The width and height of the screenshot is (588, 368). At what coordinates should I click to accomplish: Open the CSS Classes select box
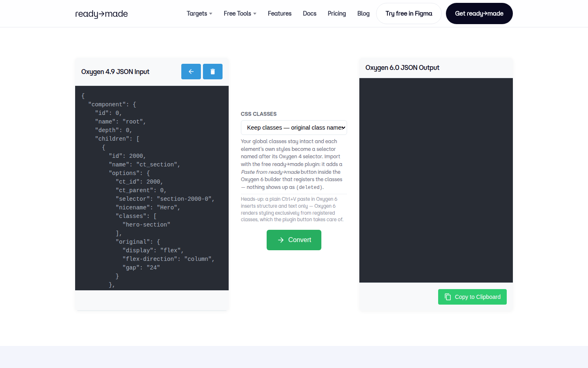pos(294,128)
